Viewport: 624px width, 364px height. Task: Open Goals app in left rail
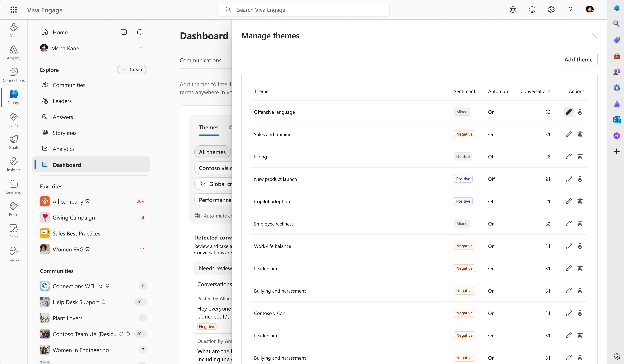[x=14, y=142]
